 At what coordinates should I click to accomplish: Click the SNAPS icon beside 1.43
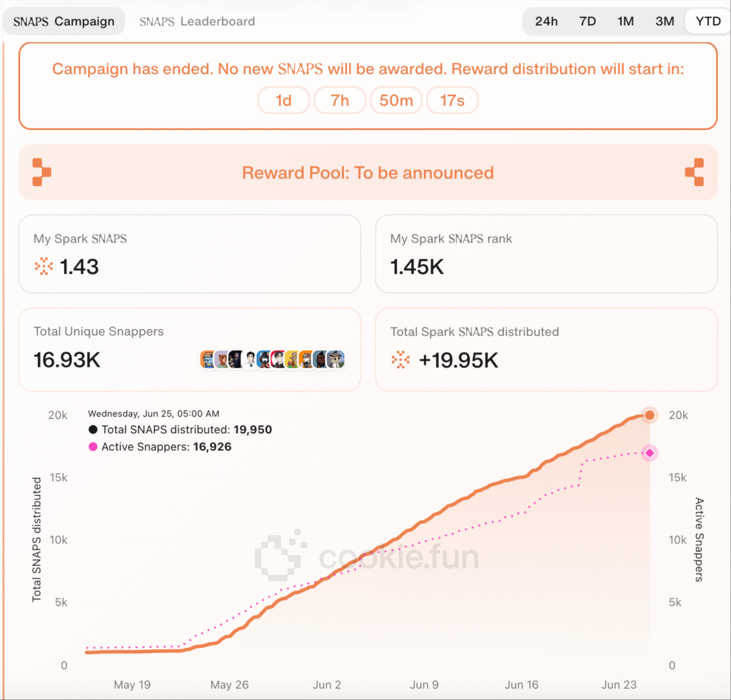[x=44, y=267]
